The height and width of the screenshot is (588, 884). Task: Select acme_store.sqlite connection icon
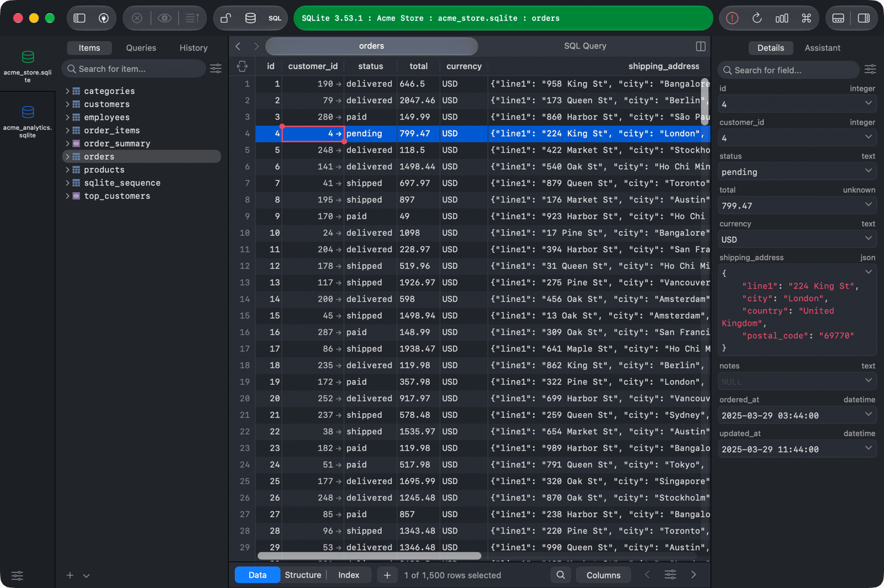coord(28,56)
